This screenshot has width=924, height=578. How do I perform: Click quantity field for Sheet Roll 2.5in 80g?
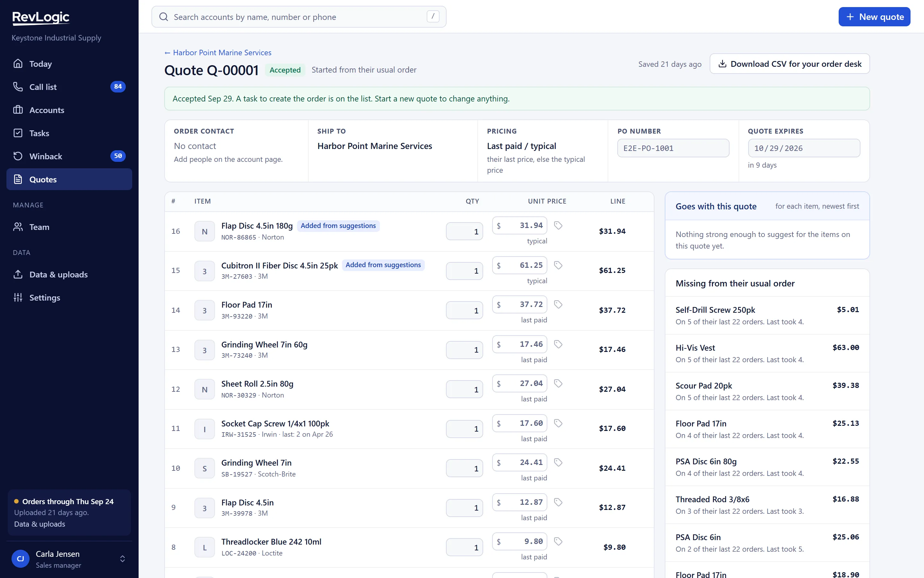(464, 390)
